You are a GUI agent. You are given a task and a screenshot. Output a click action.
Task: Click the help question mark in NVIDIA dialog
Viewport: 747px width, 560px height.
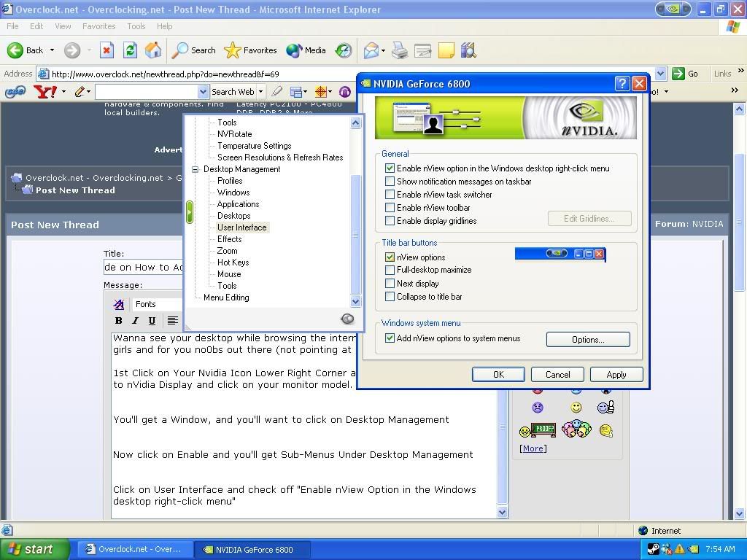(x=622, y=84)
